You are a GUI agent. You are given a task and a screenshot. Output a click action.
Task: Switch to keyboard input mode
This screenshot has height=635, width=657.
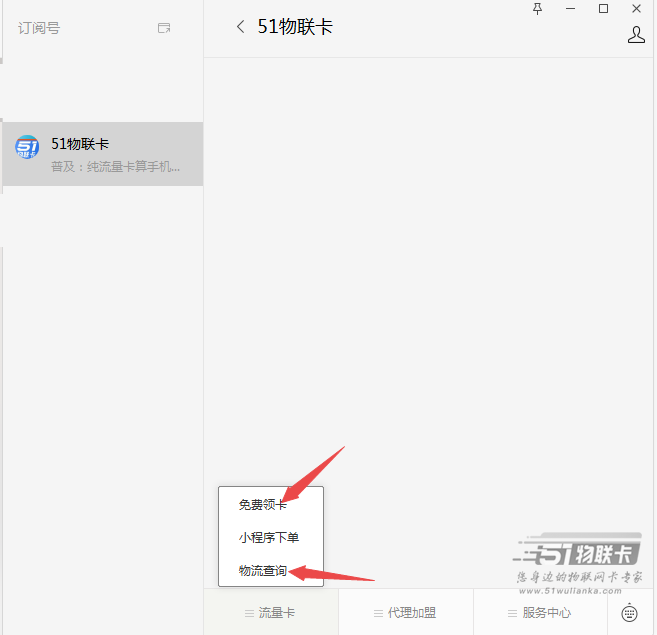[629, 613]
